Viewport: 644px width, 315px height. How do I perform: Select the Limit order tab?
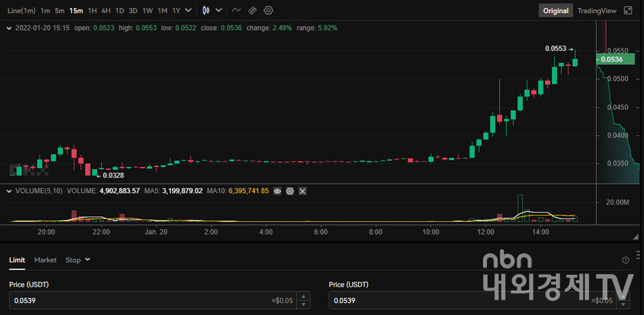(17, 260)
